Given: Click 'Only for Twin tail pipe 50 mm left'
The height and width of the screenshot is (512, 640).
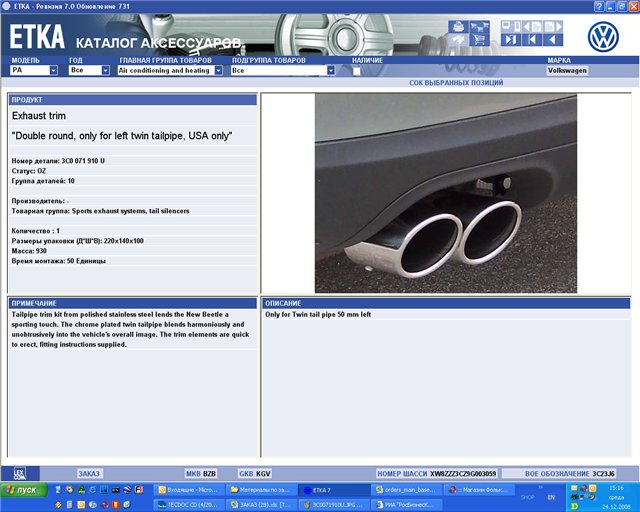Looking at the screenshot, I should pyautogui.click(x=318, y=314).
